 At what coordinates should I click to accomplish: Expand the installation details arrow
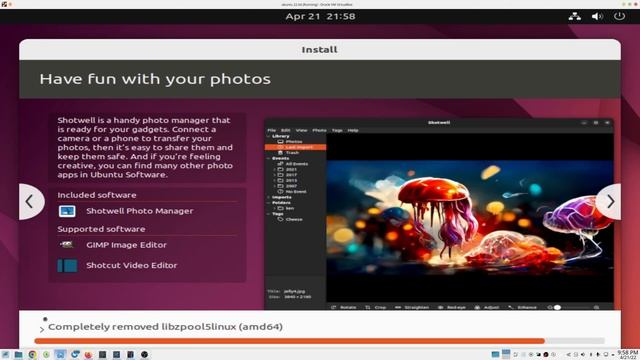(42, 329)
